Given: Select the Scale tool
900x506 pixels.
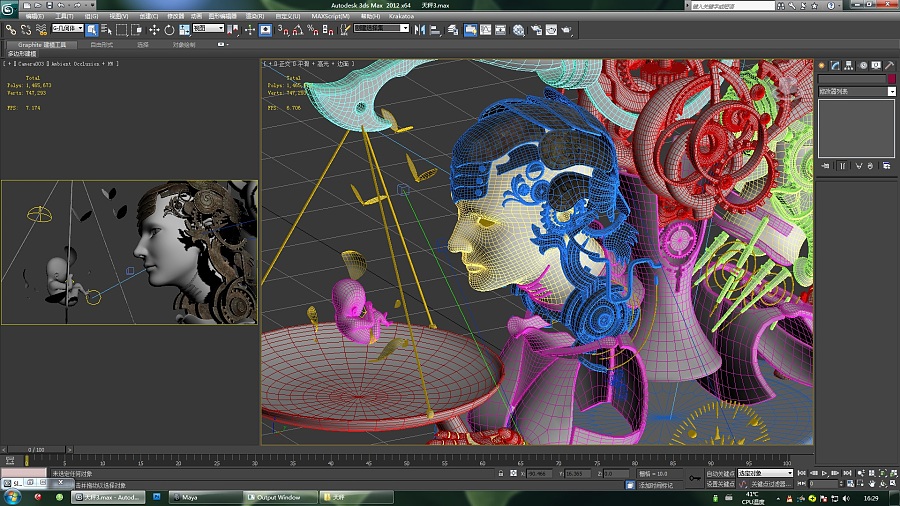Looking at the screenshot, I should 184,29.
